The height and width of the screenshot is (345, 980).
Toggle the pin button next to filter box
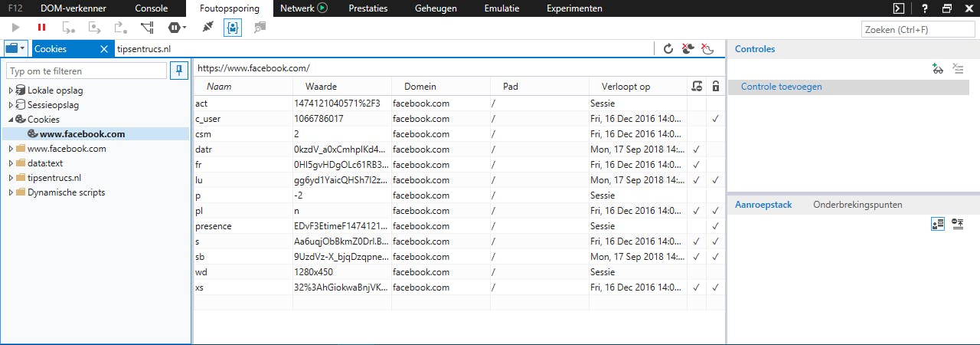179,71
